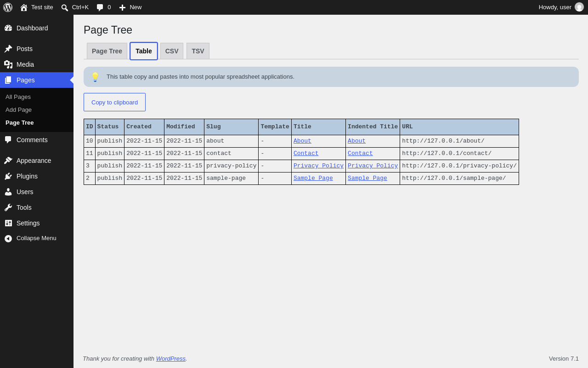Image resolution: width=588 pixels, height=368 pixels.
Task: Collapse the admin sidebar menu
Action: pos(36,238)
